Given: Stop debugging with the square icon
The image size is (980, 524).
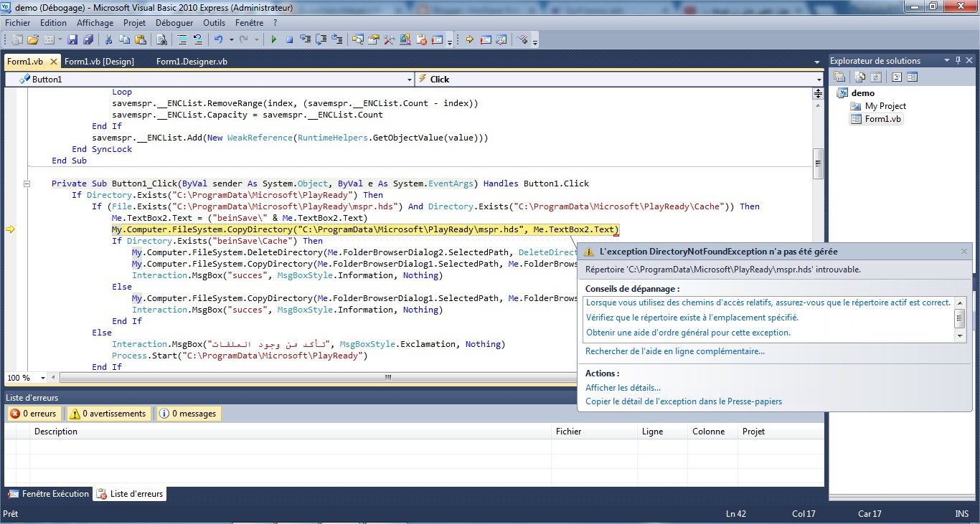Looking at the screenshot, I should pos(289,40).
